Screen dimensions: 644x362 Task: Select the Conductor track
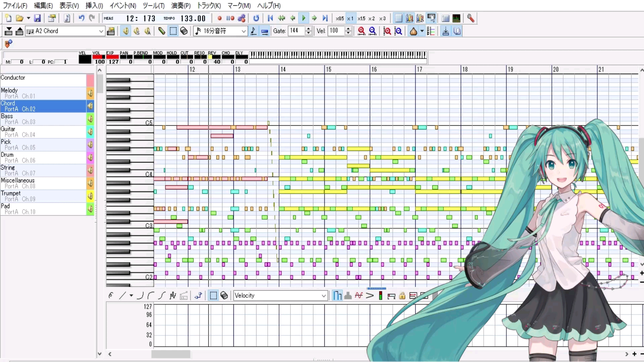click(43, 80)
